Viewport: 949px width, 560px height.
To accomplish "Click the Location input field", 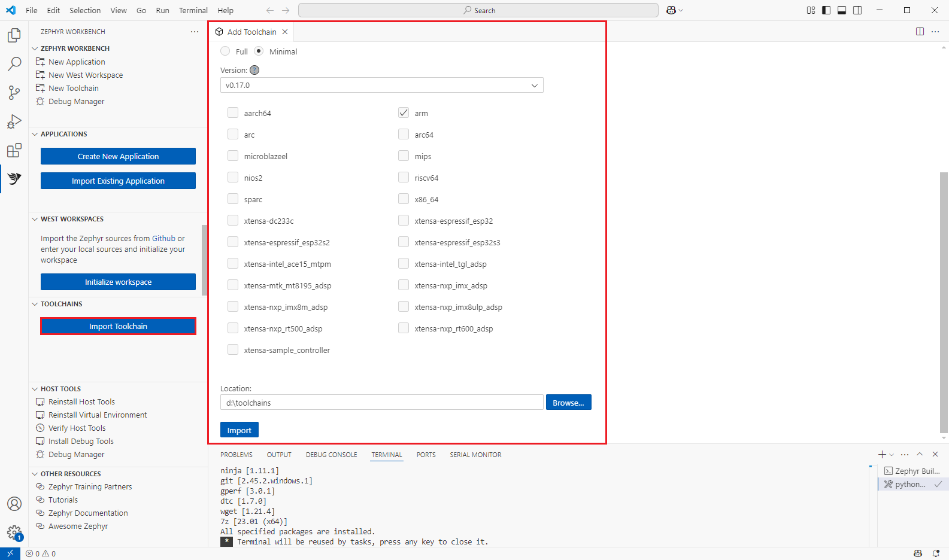I will click(382, 402).
